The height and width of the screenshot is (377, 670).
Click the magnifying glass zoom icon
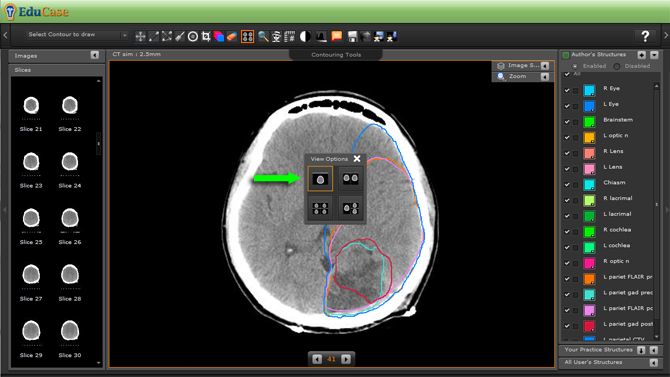pos(263,37)
